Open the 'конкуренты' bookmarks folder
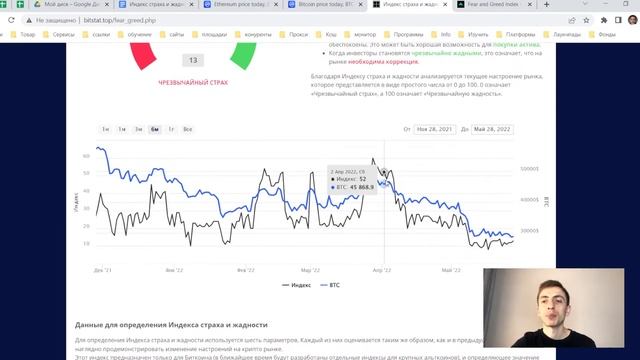Image resolution: width=640 pixels, height=360 pixels. pyautogui.click(x=253, y=35)
